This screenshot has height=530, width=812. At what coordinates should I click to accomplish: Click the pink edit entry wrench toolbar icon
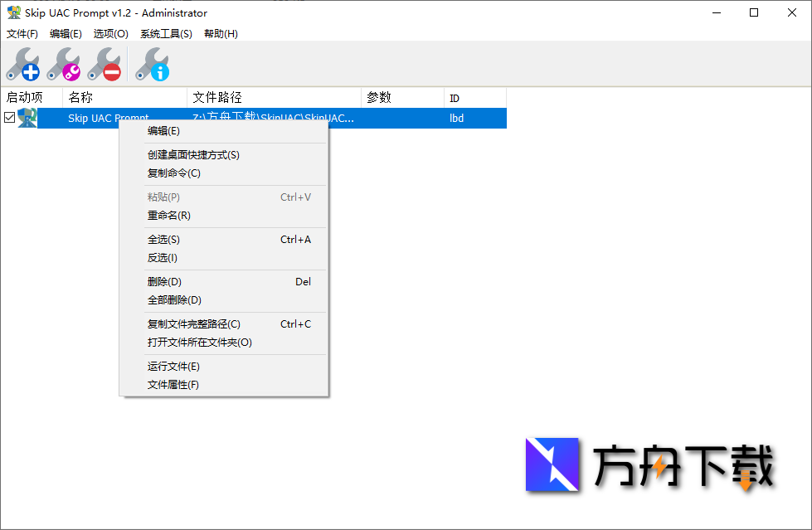point(65,65)
